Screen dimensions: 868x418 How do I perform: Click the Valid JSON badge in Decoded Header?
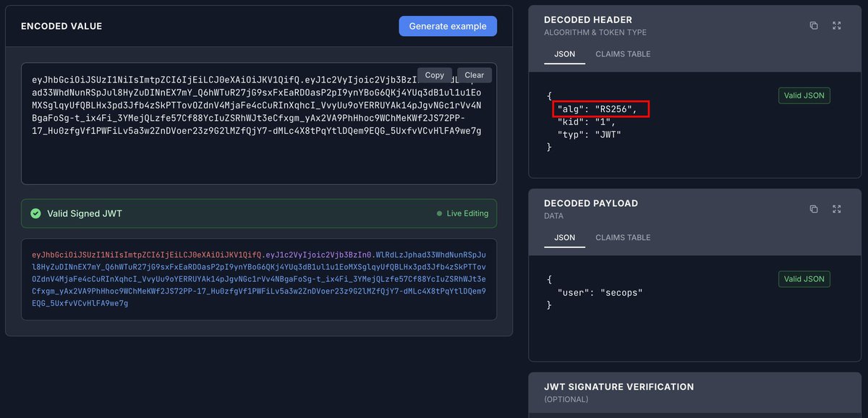pyautogui.click(x=804, y=95)
